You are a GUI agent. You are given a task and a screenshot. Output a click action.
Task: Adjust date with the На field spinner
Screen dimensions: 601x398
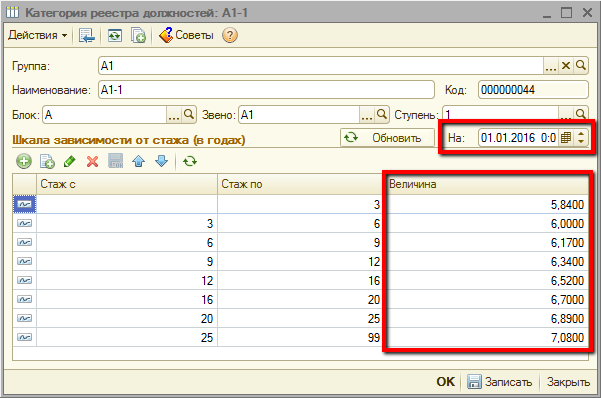pos(581,137)
